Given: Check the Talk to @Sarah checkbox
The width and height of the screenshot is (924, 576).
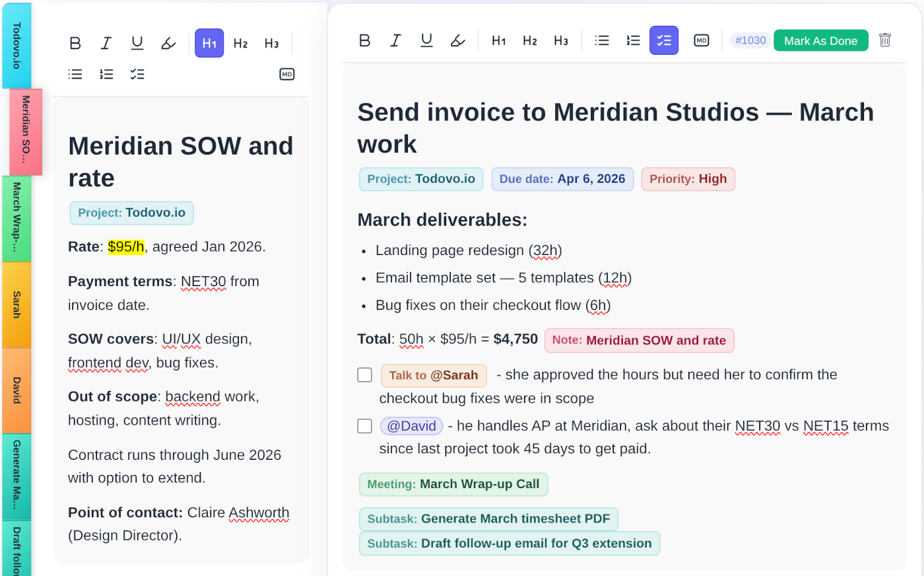Looking at the screenshot, I should [364, 375].
